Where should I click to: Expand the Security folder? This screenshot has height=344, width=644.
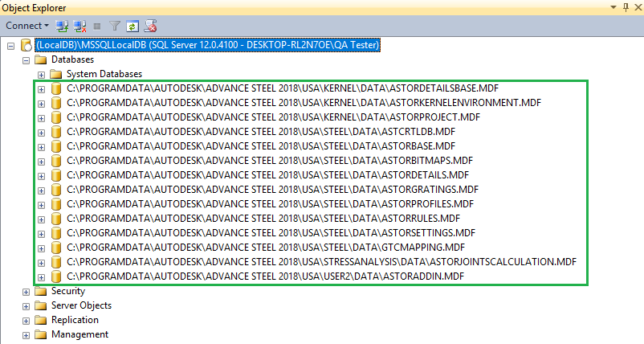(26, 292)
